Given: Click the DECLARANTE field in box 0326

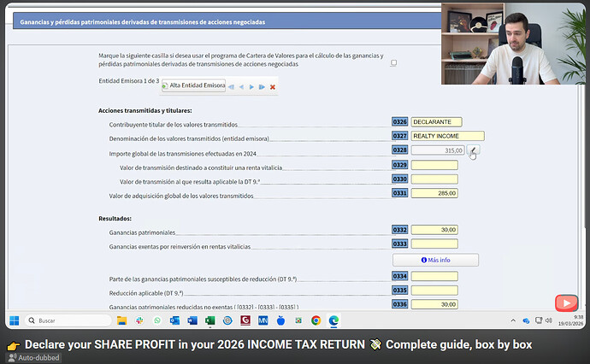Looking at the screenshot, I should pyautogui.click(x=436, y=122).
